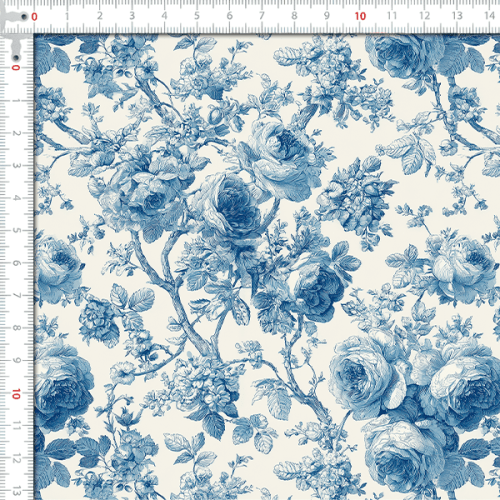
Task: Click the number 2 on the vertical ruler
Action: (x=16, y=133)
